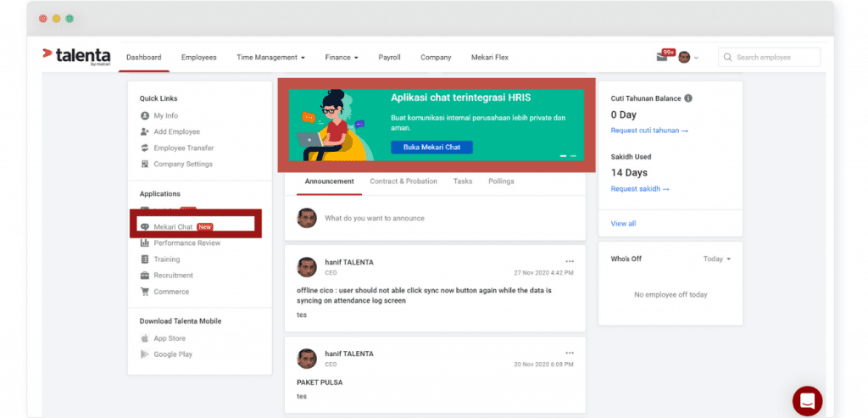868x418 pixels.
Task: Click the Commerce cart icon
Action: [x=145, y=292]
